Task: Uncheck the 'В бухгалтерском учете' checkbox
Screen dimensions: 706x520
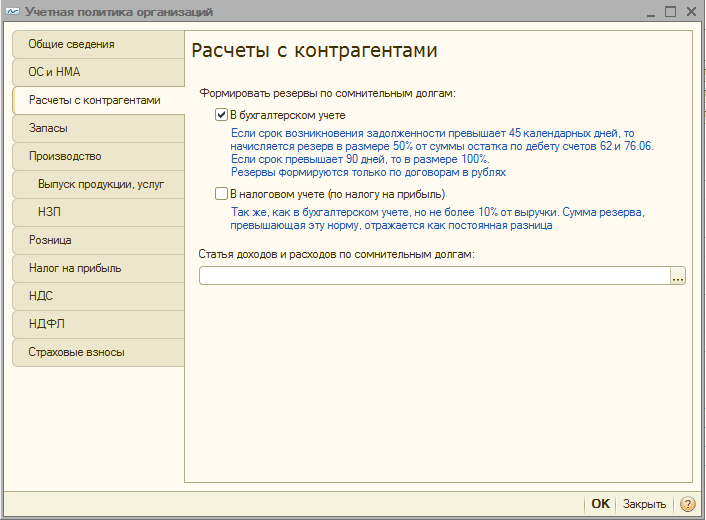Action: pos(222,115)
